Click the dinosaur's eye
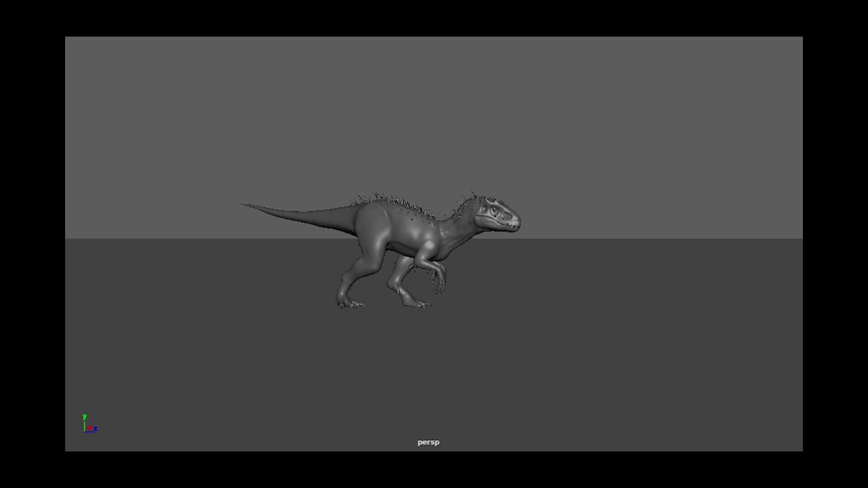 [x=493, y=209]
